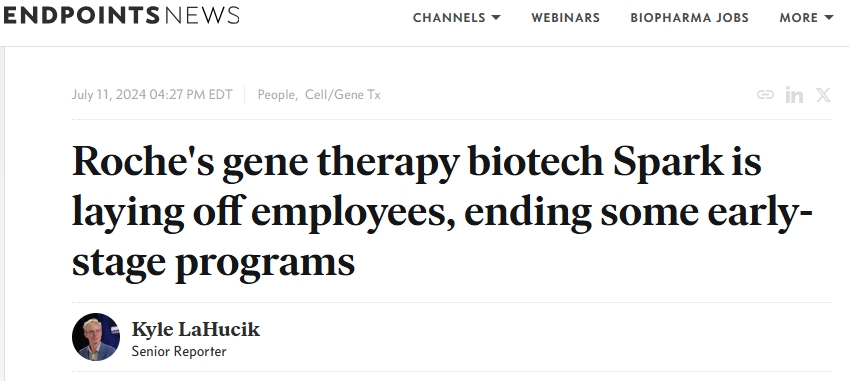Expand the Channels dropdown arrow
Image resolution: width=849 pixels, height=381 pixels.
495,17
